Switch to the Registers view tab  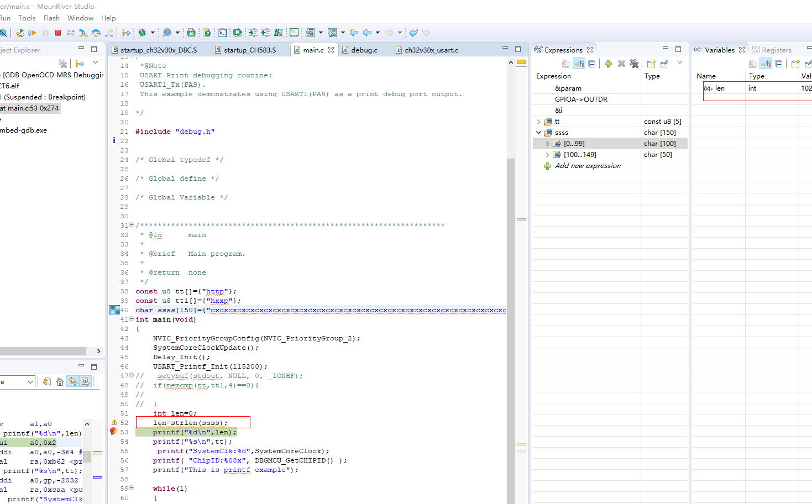[771, 50]
